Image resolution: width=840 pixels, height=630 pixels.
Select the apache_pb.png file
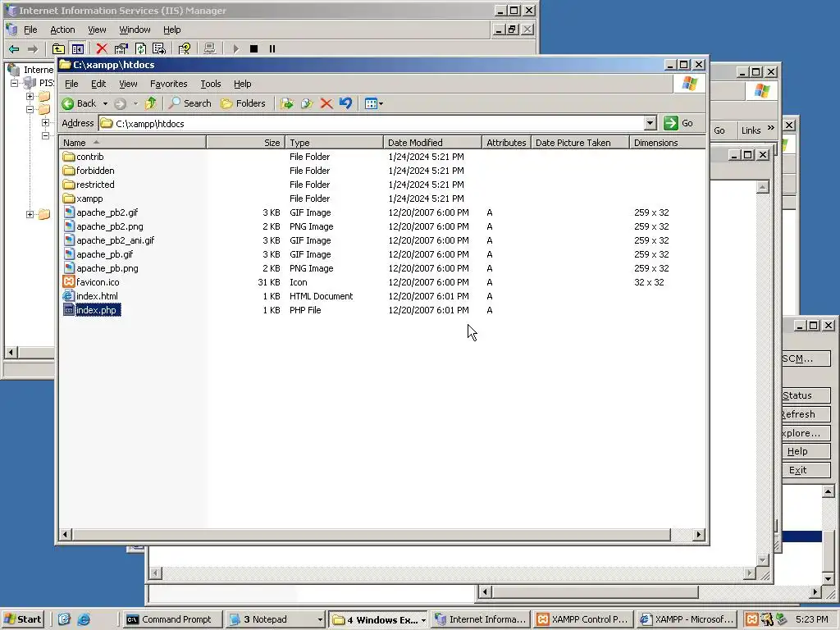pos(101,268)
